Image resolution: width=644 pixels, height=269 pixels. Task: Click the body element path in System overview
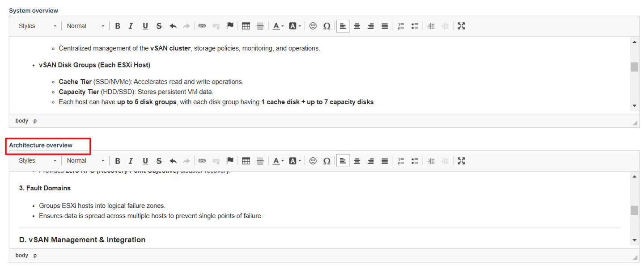(21, 121)
